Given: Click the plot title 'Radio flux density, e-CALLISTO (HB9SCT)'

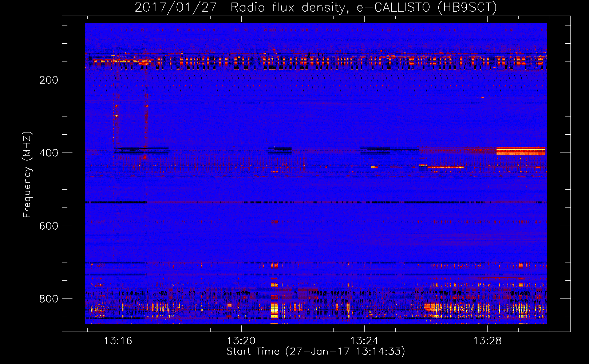Looking at the screenshot, I should pyautogui.click(x=364, y=7).
